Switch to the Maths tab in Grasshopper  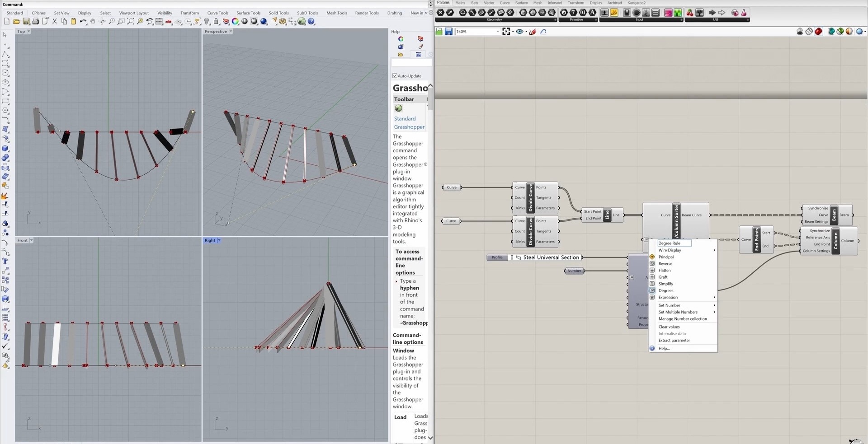(x=460, y=3)
